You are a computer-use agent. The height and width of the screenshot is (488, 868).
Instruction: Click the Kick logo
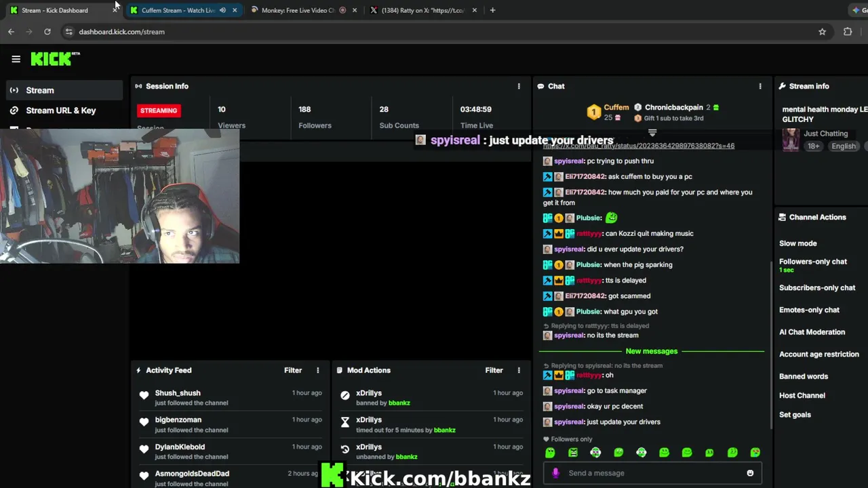pyautogui.click(x=55, y=59)
